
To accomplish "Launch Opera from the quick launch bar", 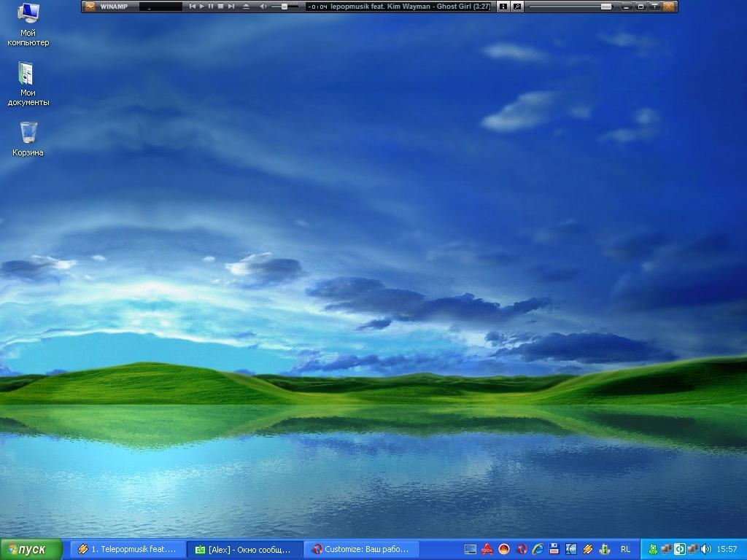I will pos(521,549).
